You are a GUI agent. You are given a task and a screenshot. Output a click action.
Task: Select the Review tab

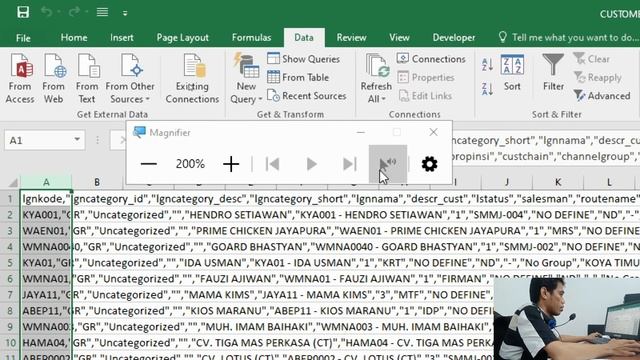351,38
